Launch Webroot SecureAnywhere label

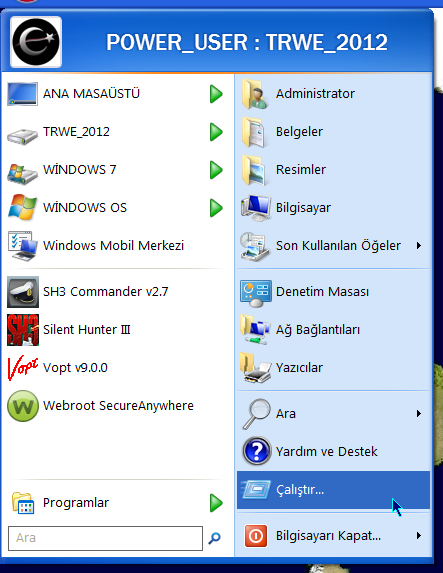pos(118,406)
